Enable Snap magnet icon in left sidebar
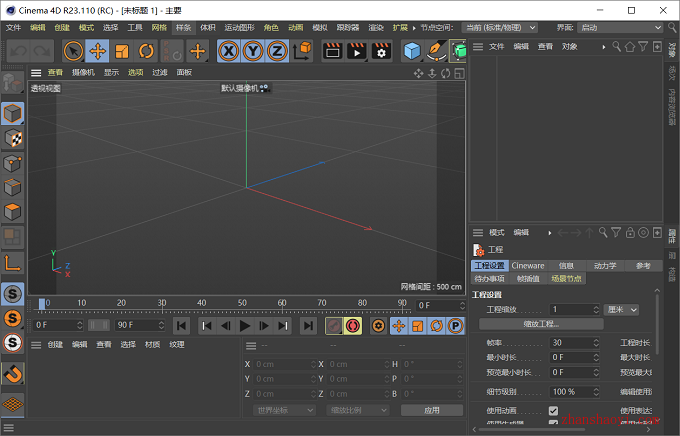 [13, 373]
